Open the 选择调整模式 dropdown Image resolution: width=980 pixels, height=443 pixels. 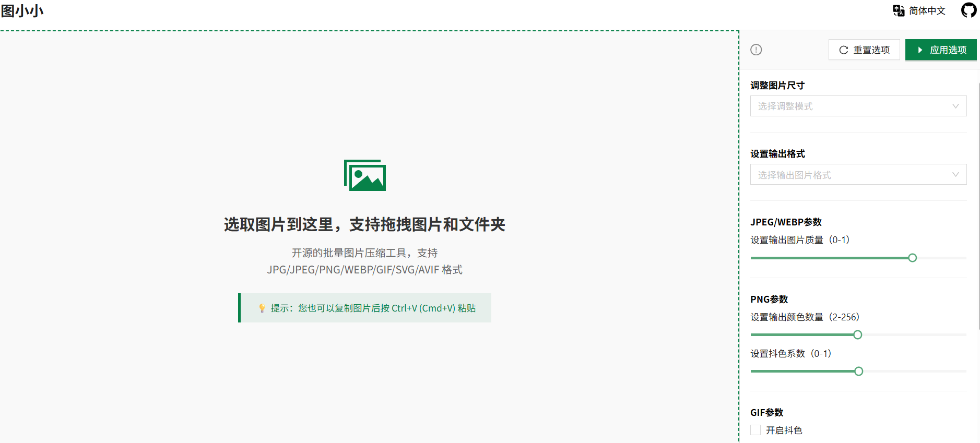(858, 106)
